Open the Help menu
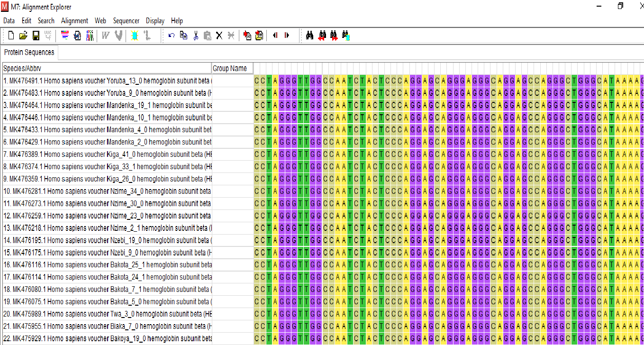This screenshot has height=345, width=644. click(x=177, y=21)
